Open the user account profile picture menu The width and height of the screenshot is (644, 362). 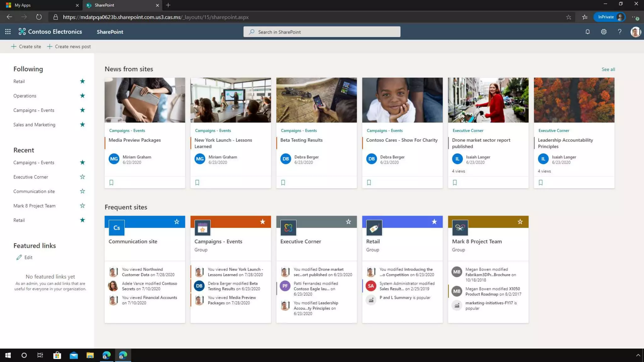point(636,32)
